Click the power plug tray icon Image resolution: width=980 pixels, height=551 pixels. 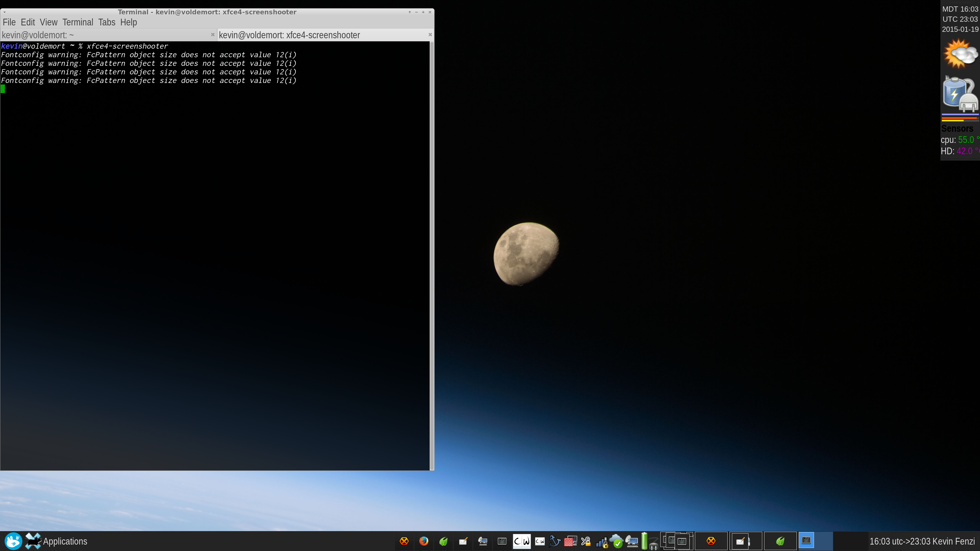(653, 544)
